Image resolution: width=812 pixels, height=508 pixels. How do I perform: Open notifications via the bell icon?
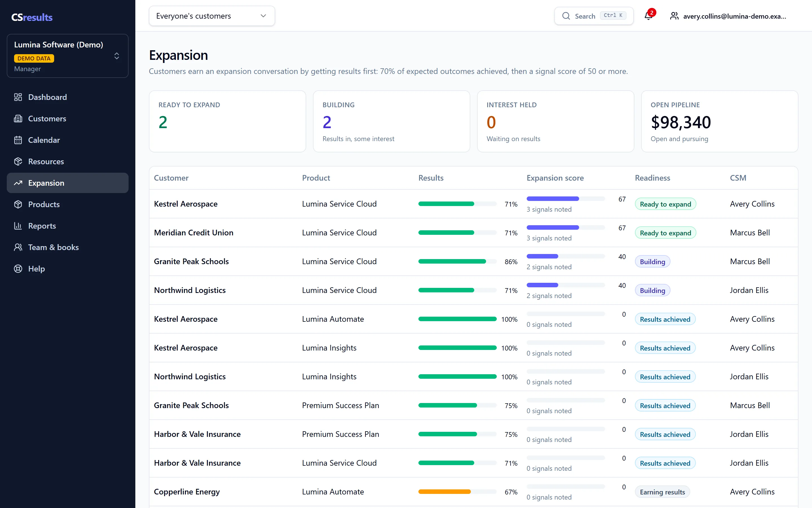(648, 16)
